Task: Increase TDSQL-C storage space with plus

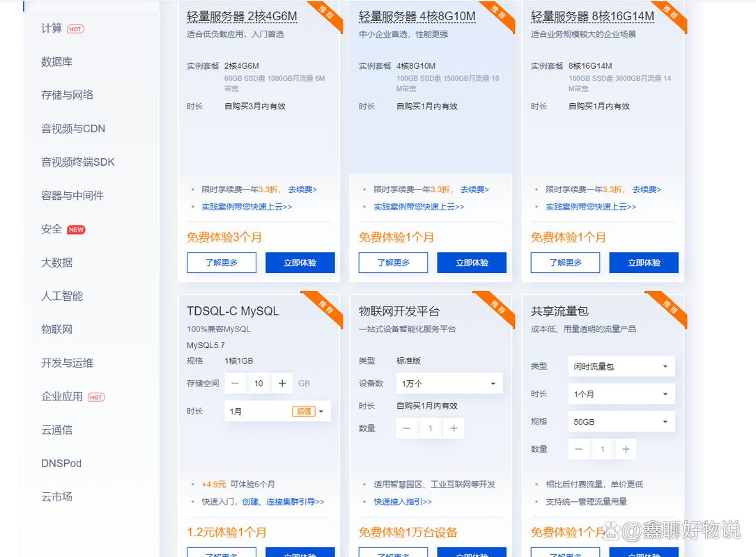Action: pos(282,384)
